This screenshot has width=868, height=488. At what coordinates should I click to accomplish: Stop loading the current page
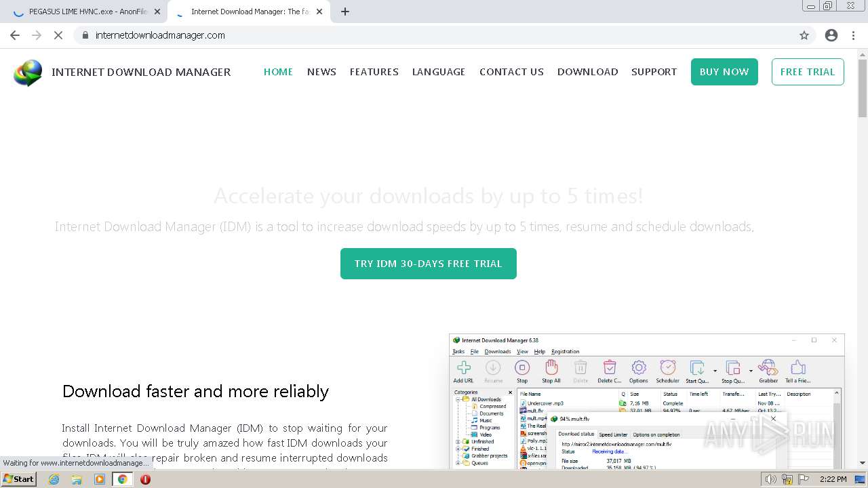pyautogui.click(x=58, y=35)
